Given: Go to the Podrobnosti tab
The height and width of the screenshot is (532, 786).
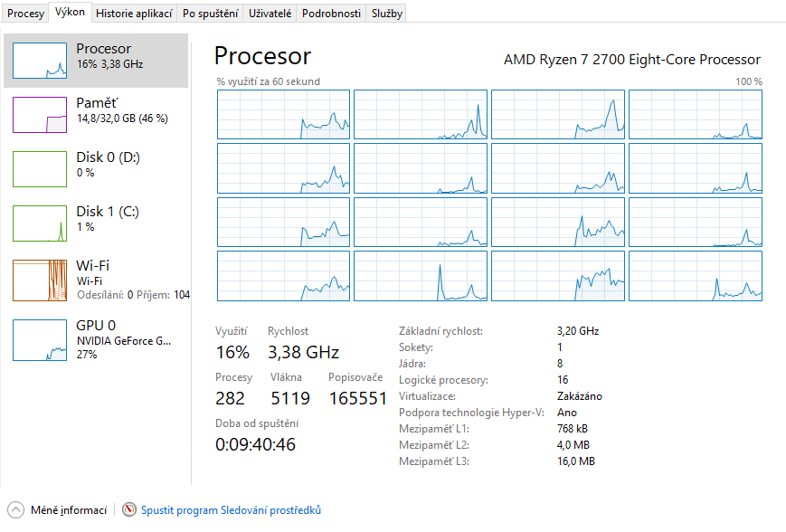Looking at the screenshot, I should click(331, 14).
